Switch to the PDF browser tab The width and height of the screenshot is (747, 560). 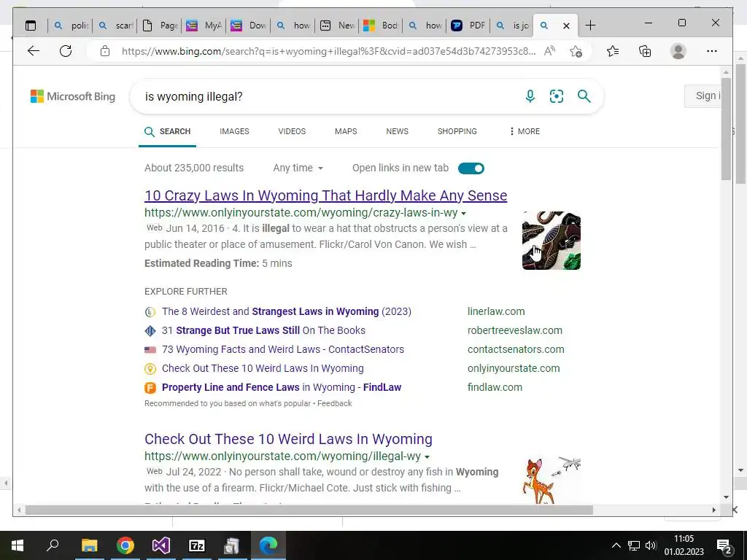tap(469, 26)
